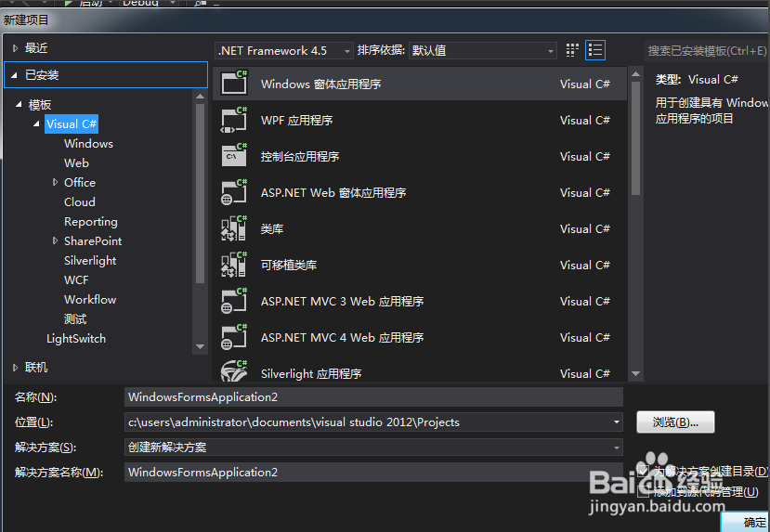Click category tree scroll down arrow
The width and height of the screenshot is (770, 532).
point(200,346)
